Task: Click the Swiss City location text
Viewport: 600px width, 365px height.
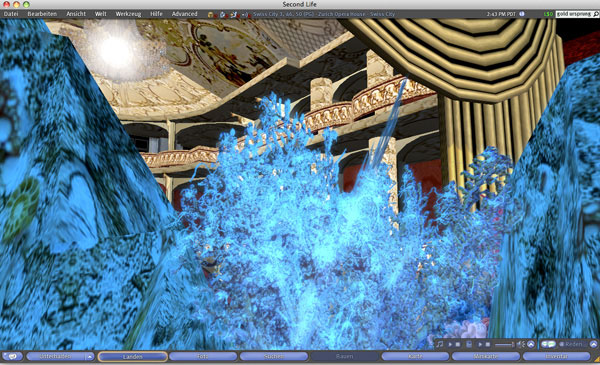Action: 324,14
